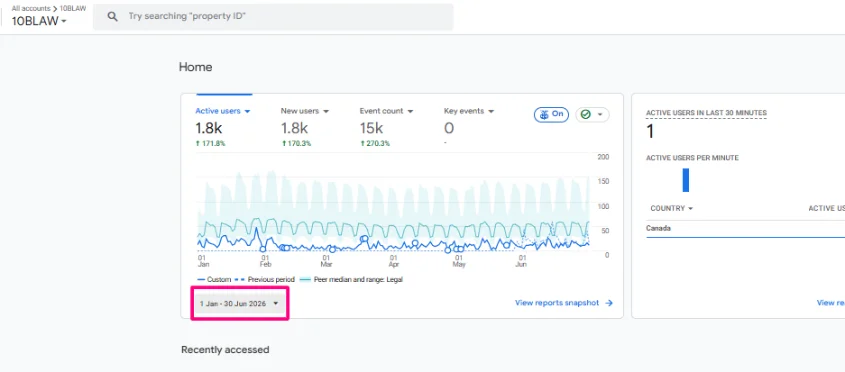Click the Home page heading
The width and height of the screenshot is (845, 372).
point(195,67)
